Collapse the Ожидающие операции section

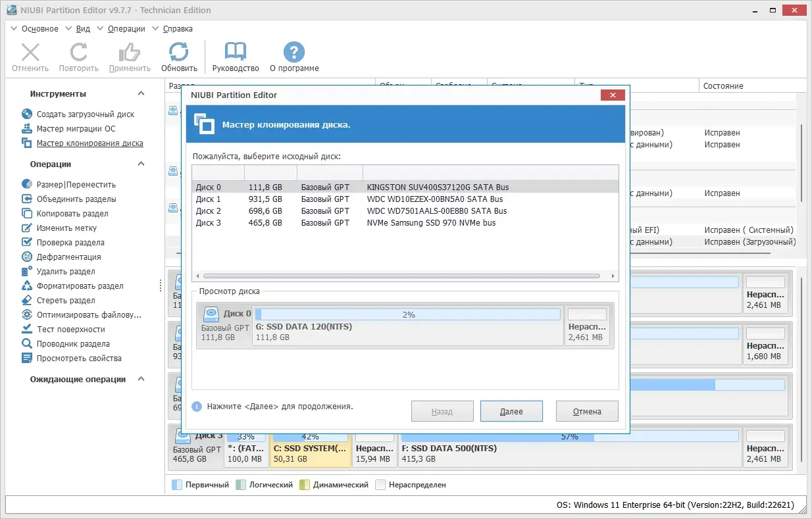pos(141,380)
